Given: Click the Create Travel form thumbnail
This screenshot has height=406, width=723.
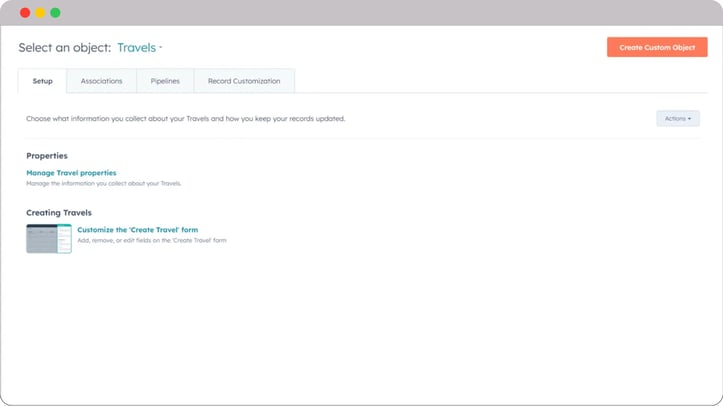Looking at the screenshot, I should [49, 239].
